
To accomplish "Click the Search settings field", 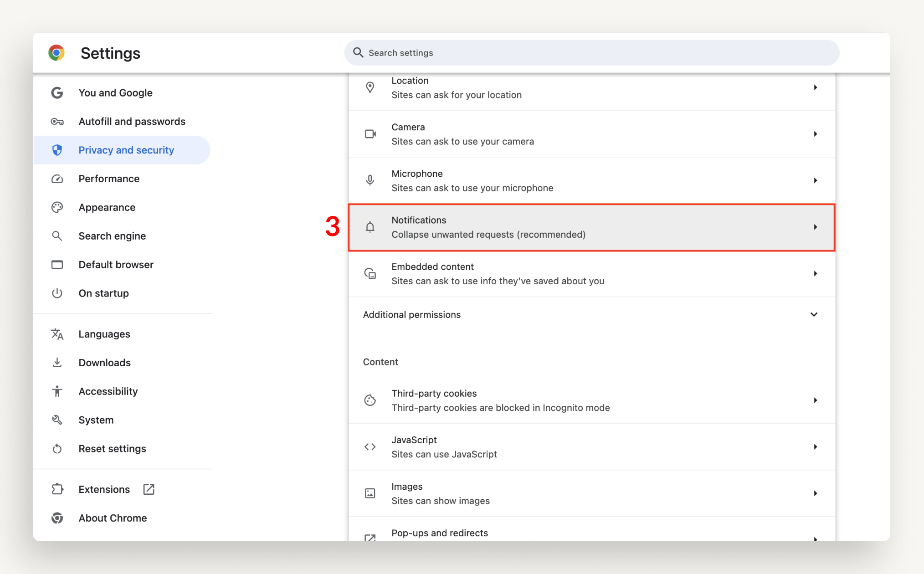I will pos(591,52).
